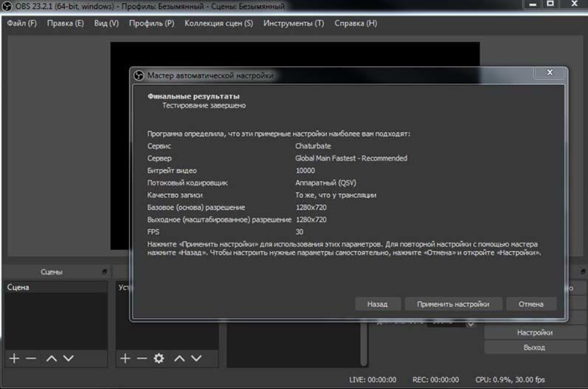Open the Вид (V) menu

(106, 23)
